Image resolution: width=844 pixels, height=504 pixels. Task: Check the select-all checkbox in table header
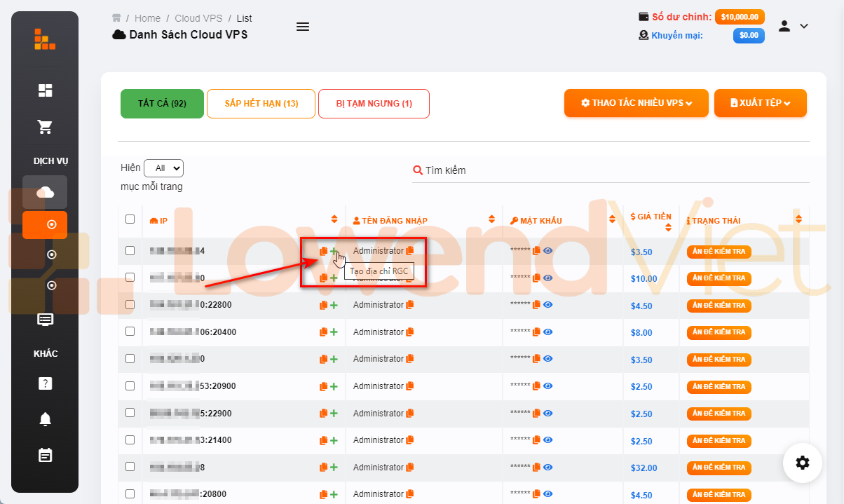coord(130,219)
